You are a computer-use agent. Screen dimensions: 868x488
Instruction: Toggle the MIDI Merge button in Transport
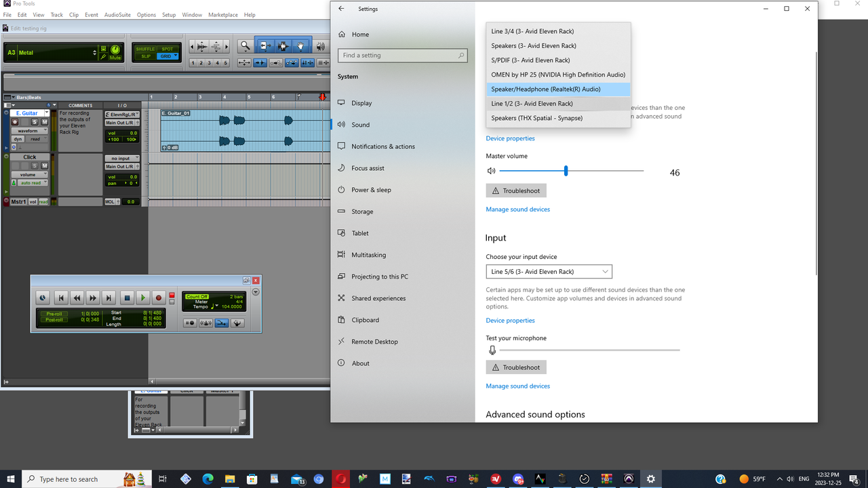(x=221, y=323)
